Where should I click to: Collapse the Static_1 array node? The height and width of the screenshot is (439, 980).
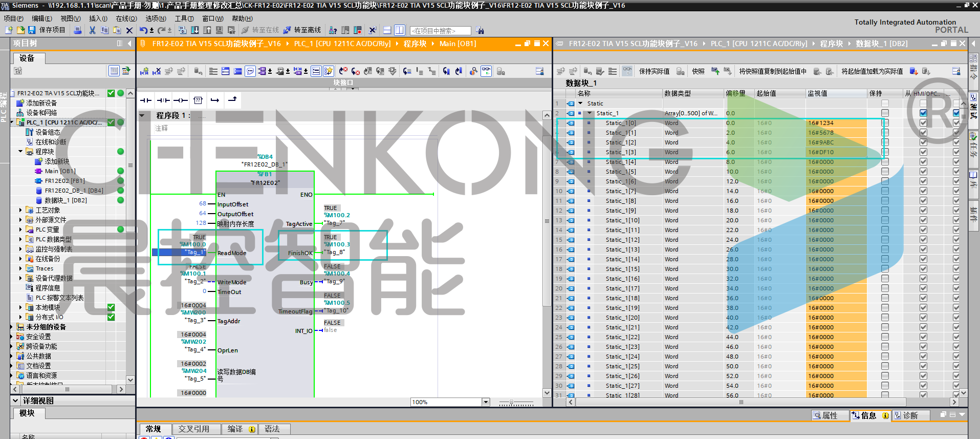point(590,113)
